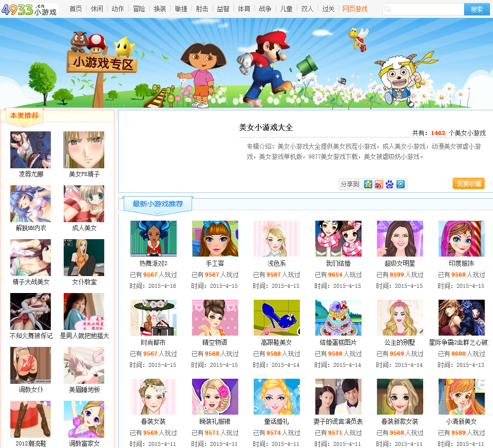Screen dimensions: 493x448
Task: Select the 最新小游戏推荐 tab
Action: point(158,204)
